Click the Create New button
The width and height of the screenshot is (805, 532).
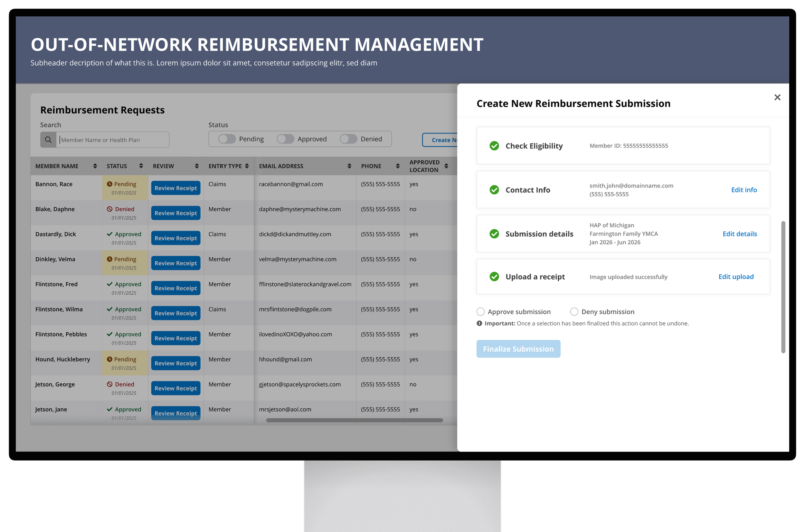pos(440,140)
